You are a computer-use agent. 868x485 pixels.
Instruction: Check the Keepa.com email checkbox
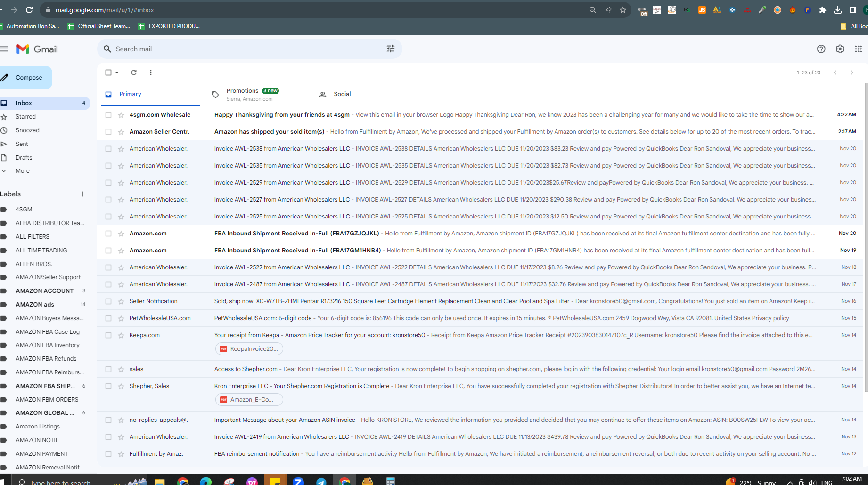[x=108, y=335]
